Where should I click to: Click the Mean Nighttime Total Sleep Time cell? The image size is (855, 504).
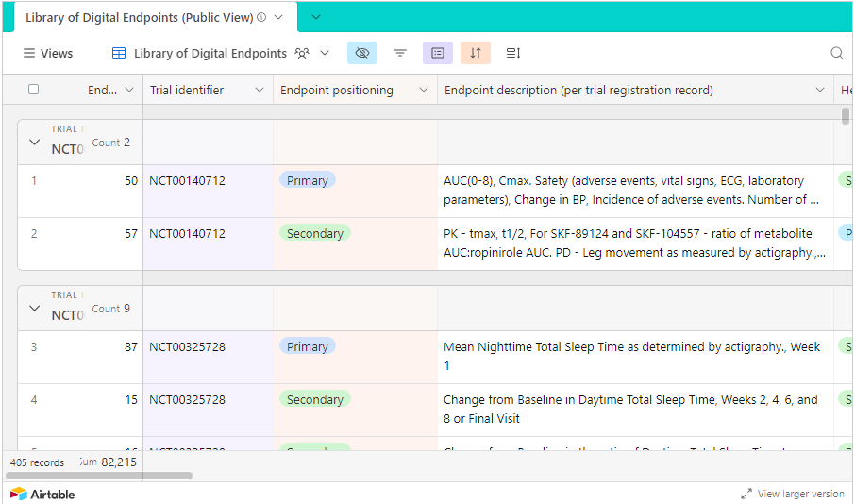coord(635,358)
